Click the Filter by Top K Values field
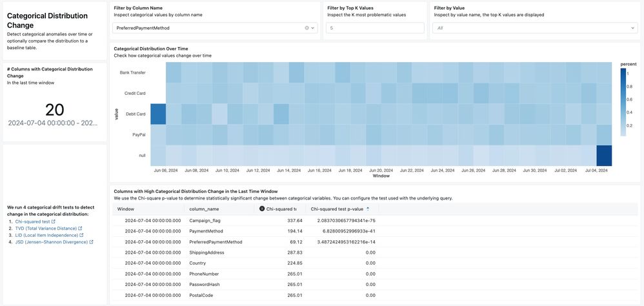This screenshot has height=306, width=644. 374,28
